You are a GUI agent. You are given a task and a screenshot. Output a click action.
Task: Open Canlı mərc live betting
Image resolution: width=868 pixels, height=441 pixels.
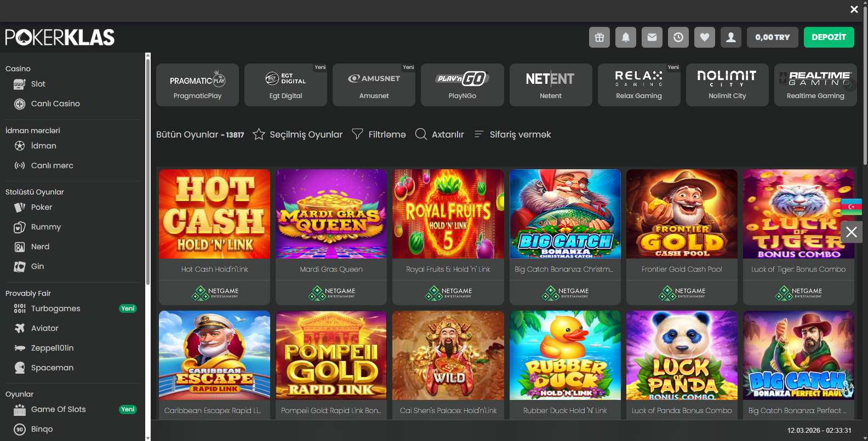(52, 165)
